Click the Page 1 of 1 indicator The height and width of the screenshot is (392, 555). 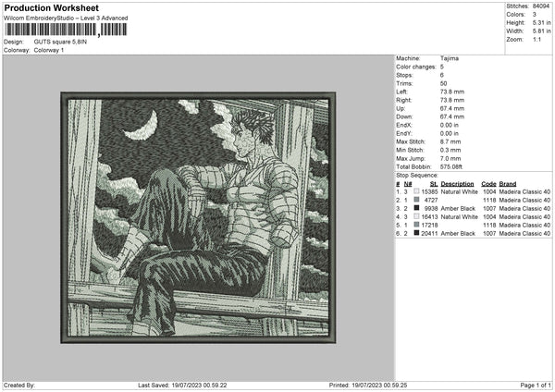[536, 386]
